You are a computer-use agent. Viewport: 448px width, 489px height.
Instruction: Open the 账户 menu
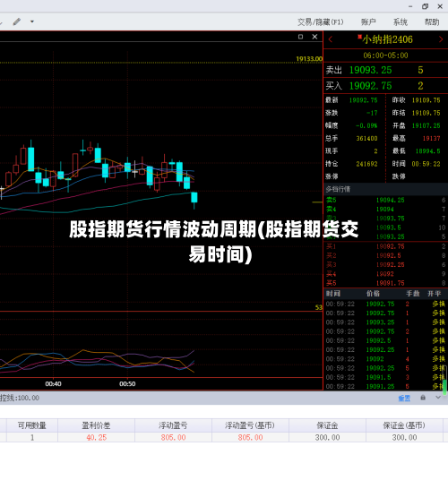click(368, 21)
